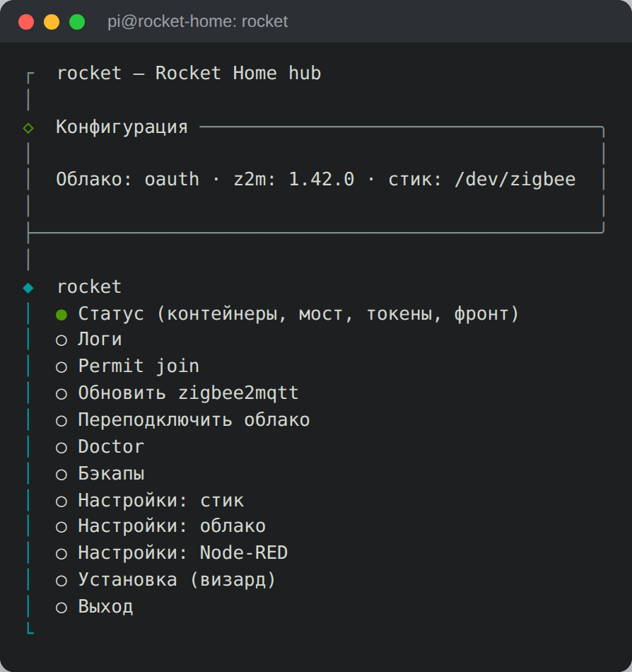
Task: Open Настройки: облако settings
Action: coord(161,526)
